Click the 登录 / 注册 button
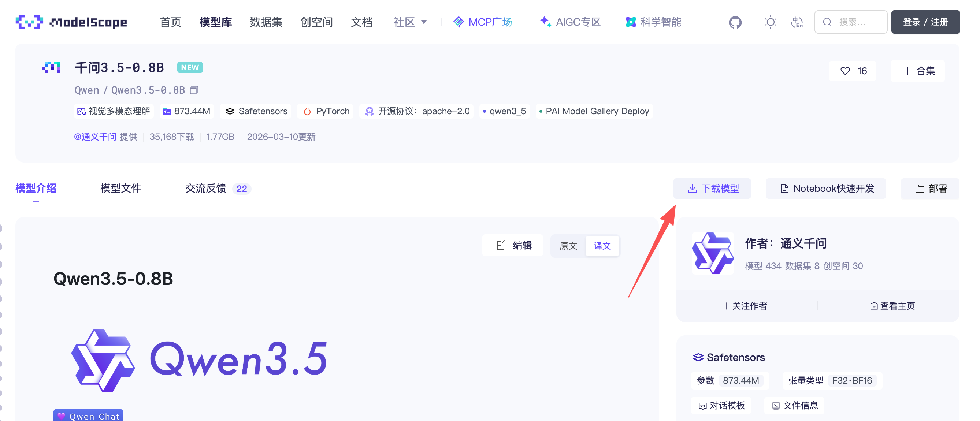This screenshot has height=421, width=980. pos(925,22)
